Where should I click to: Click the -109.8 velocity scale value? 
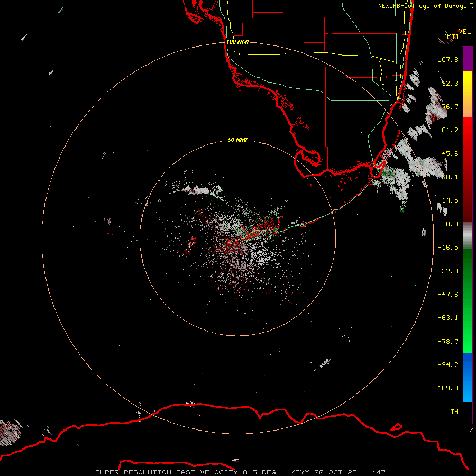[x=446, y=388]
